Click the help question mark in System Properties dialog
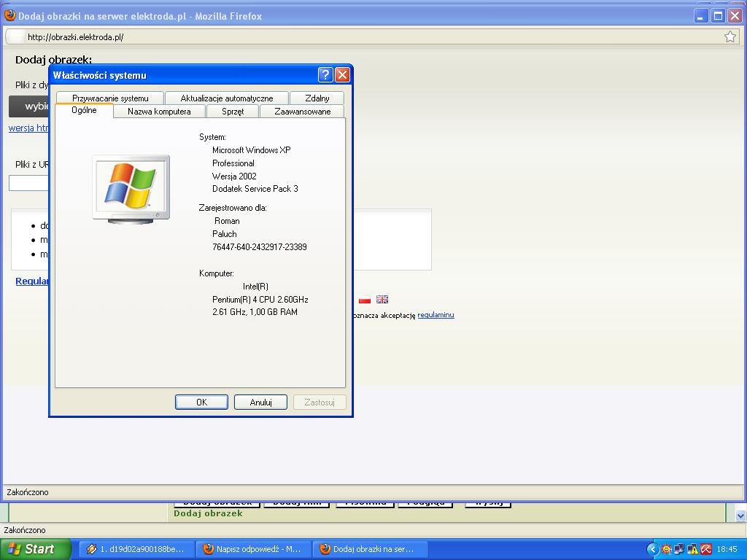This screenshot has height=560, width=747. [325, 75]
